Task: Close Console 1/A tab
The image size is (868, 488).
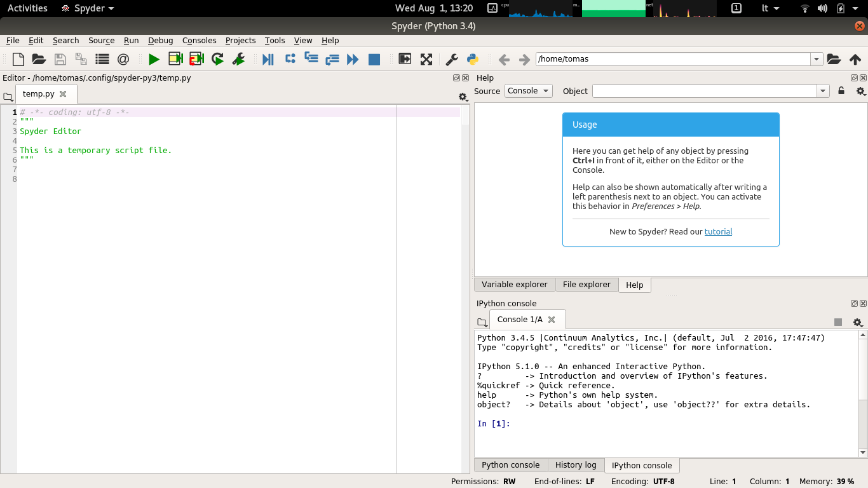Action: click(x=552, y=320)
